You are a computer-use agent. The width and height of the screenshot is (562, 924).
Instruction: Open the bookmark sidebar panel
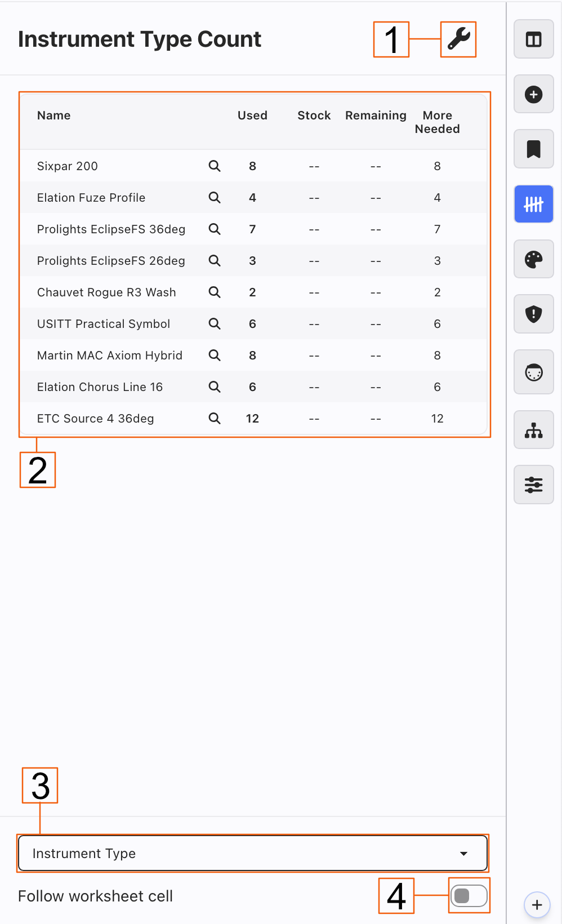[533, 149]
